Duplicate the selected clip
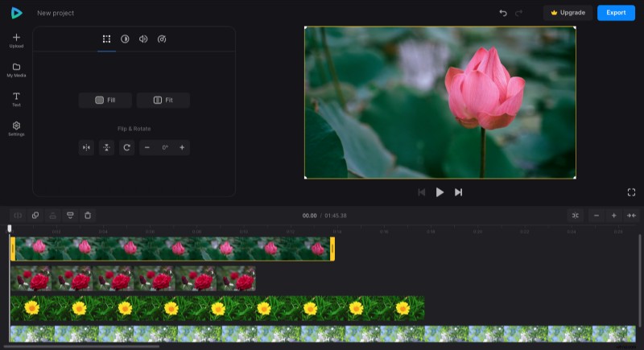 35,216
